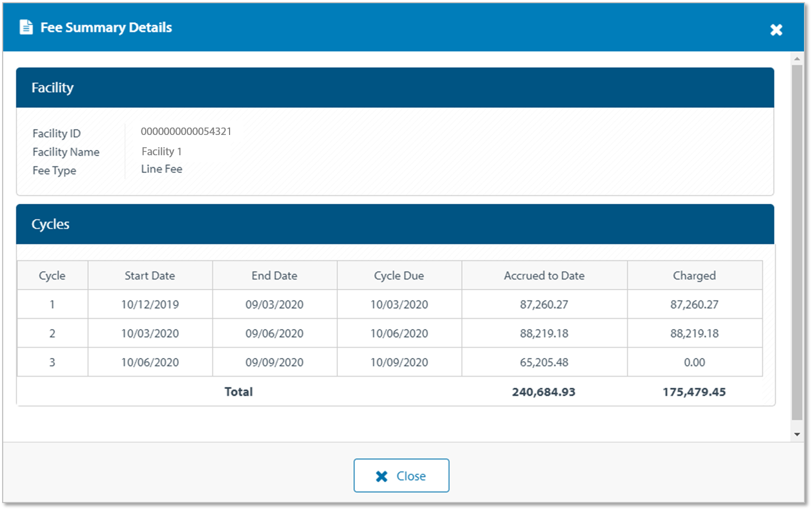
Task: Click the total accrued value 240,684.93
Action: tap(543, 392)
